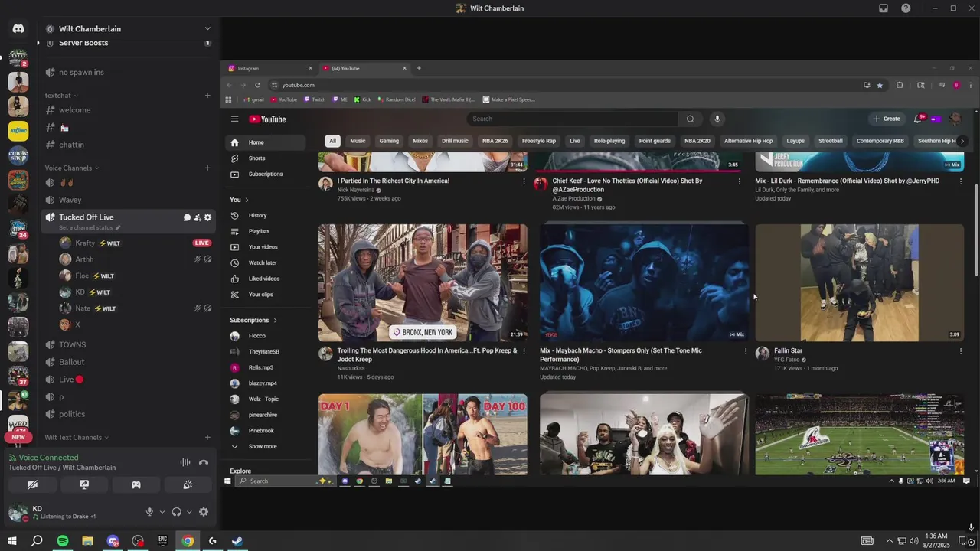Open the Fallin Star video thumbnail
The image size is (980, 551).
click(859, 282)
